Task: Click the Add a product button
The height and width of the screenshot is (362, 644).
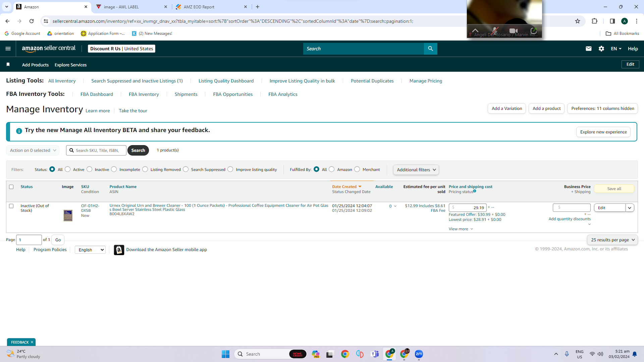Action: coord(547,109)
